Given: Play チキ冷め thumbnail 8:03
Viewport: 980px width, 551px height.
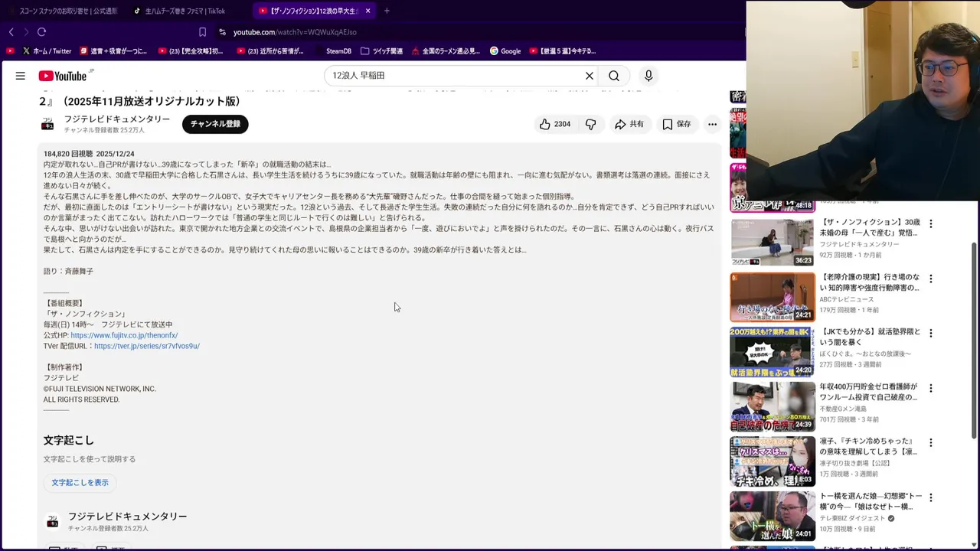Looking at the screenshot, I should (x=773, y=461).
